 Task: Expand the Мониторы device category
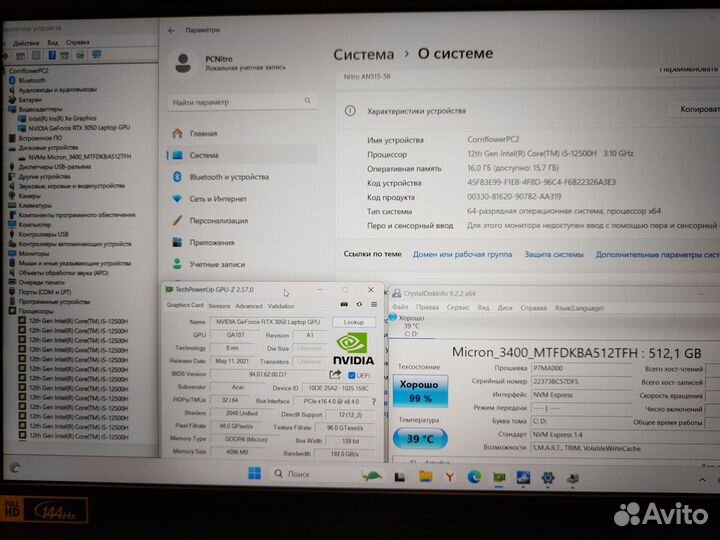[5, 253]
